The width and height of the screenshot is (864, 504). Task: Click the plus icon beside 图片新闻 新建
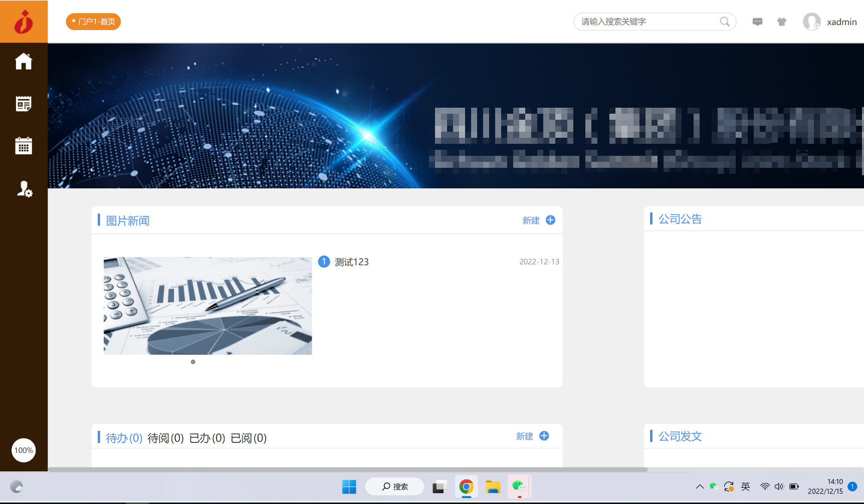pos(550,220)
